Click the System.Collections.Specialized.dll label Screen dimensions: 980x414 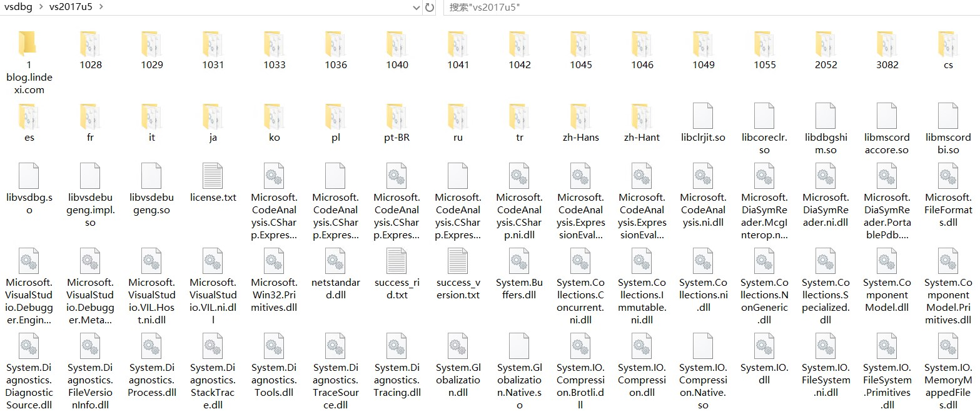coord(826,301)
